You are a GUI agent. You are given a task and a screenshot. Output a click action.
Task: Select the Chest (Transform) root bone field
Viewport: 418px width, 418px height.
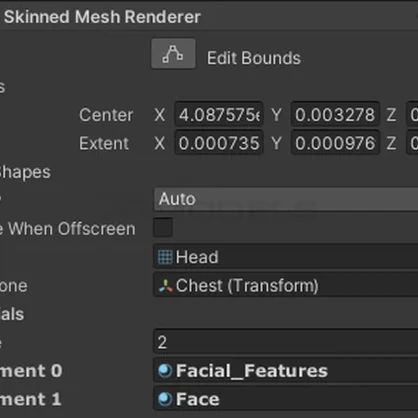286,285
